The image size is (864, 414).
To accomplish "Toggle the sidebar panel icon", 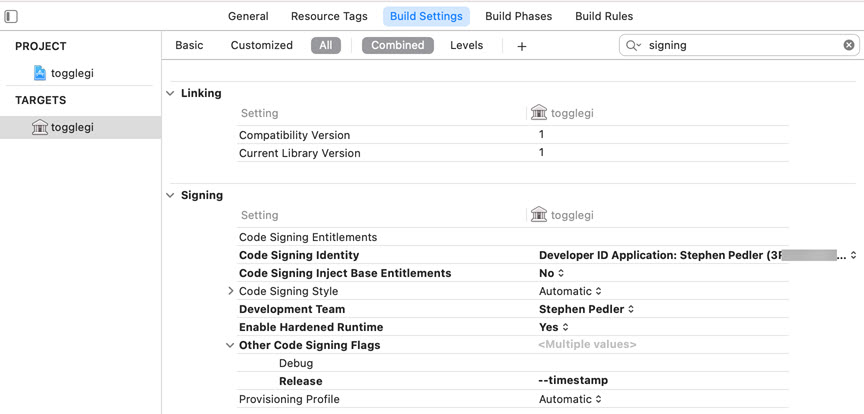I will (11, 17).
